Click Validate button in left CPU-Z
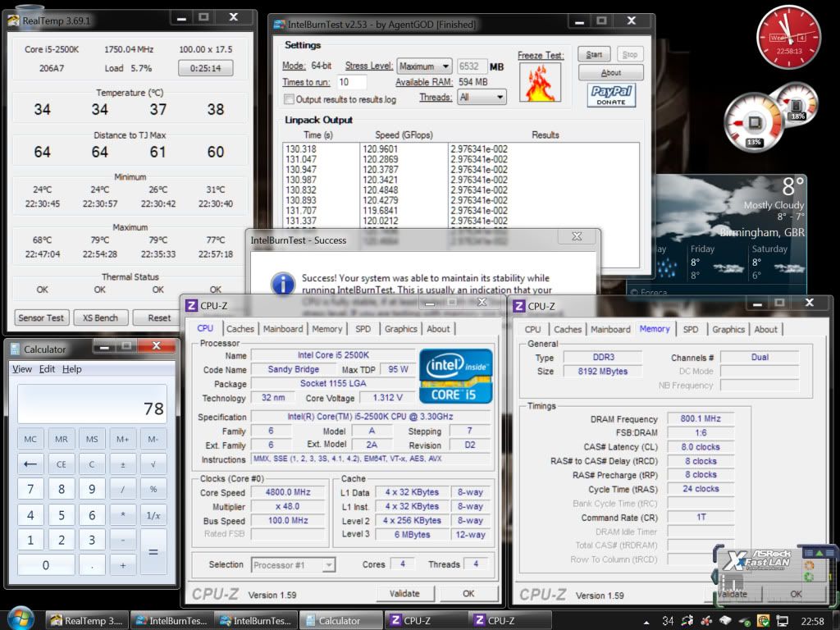The image size is (840, 630). tap(404, 594)
